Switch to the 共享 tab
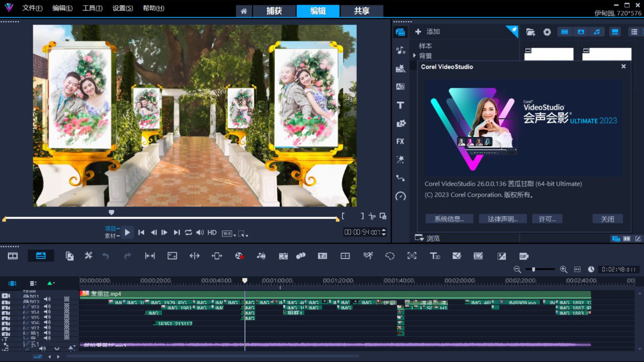The height and width of the screenshot is (362, 644). coord(361,11)
